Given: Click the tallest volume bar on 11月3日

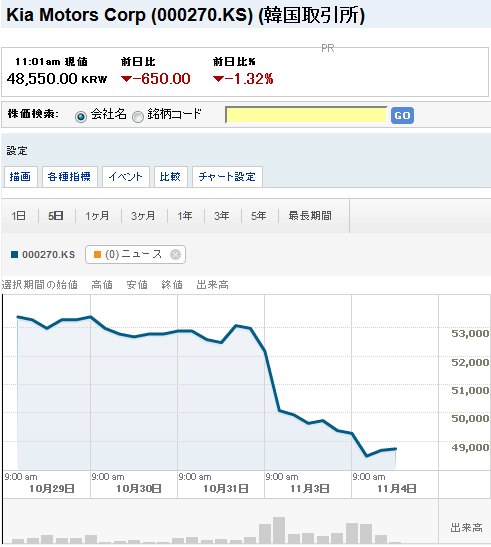Looking at the screenshot, I should click(x=279, y=531).
